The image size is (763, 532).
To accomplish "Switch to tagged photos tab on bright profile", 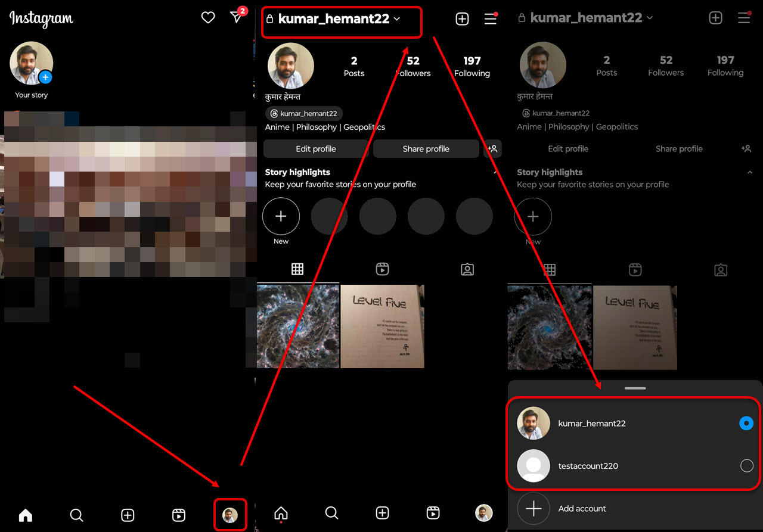I will (467, 269).
